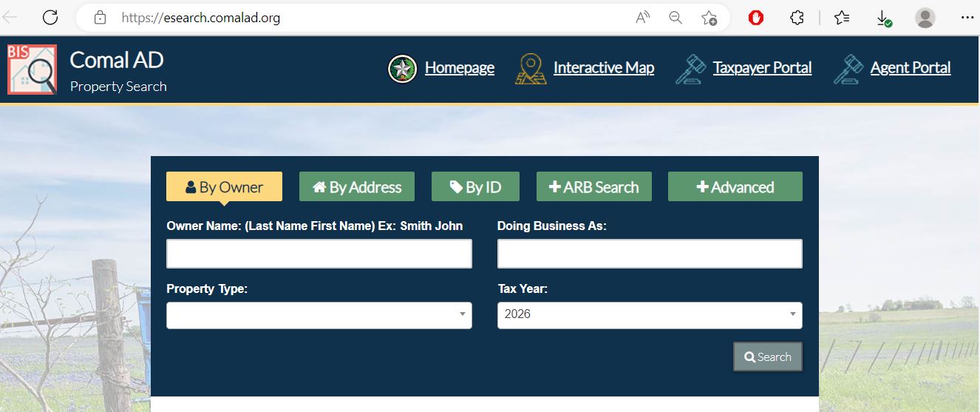Select the ARB Search tab
This screenshot has width=980, height=412.
point(593,187)
